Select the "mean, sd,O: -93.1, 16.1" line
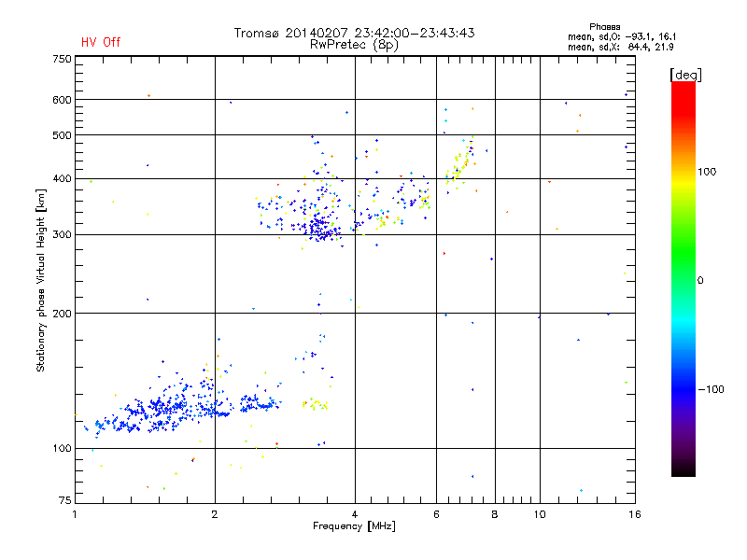The image size is (747, 560). coord(622,36)
